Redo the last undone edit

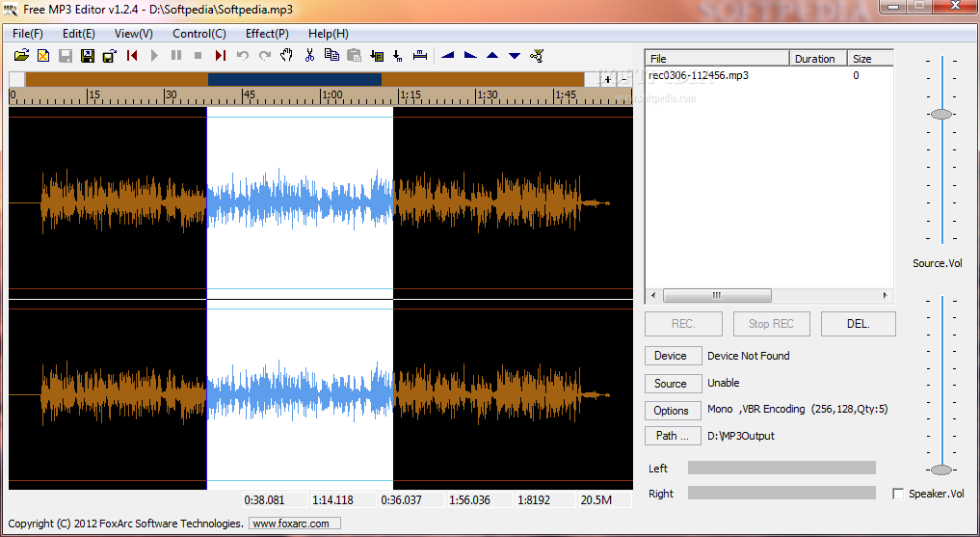(265, 56)
